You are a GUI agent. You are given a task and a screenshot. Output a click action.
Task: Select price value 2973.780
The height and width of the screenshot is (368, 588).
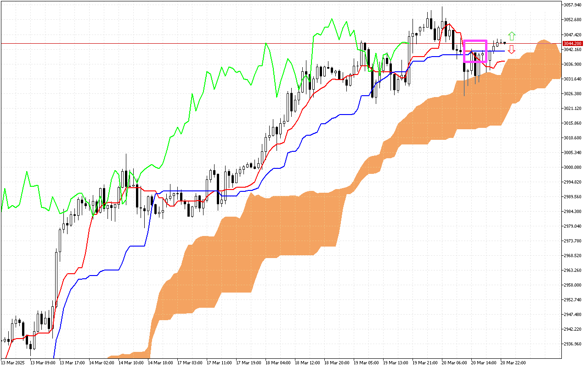tap(573, 241)
